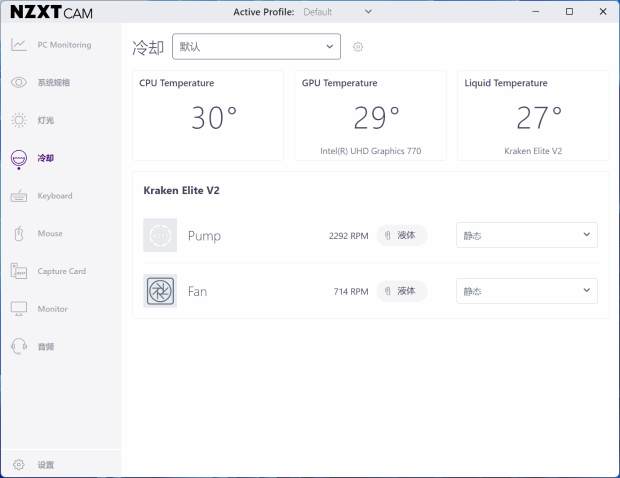The image size is (620, 478).
Task: Click Kraken Elite V2 under Liquid Temperature
Action: coord(533,151)
